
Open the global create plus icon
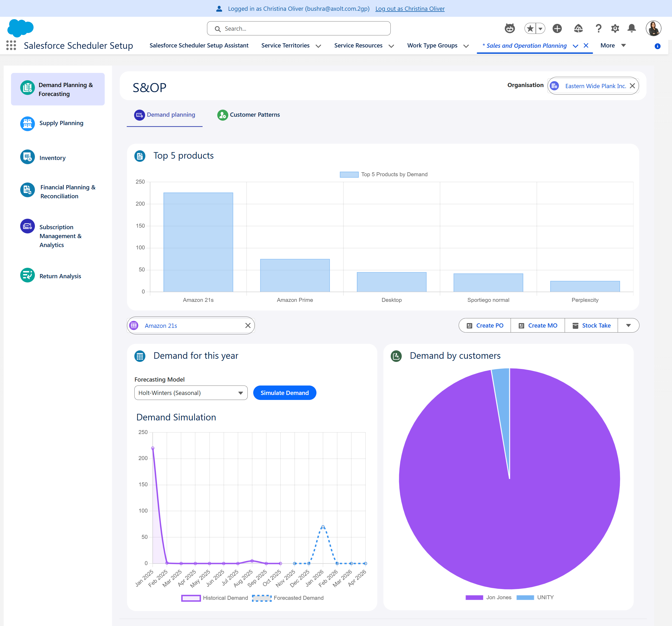557,28
